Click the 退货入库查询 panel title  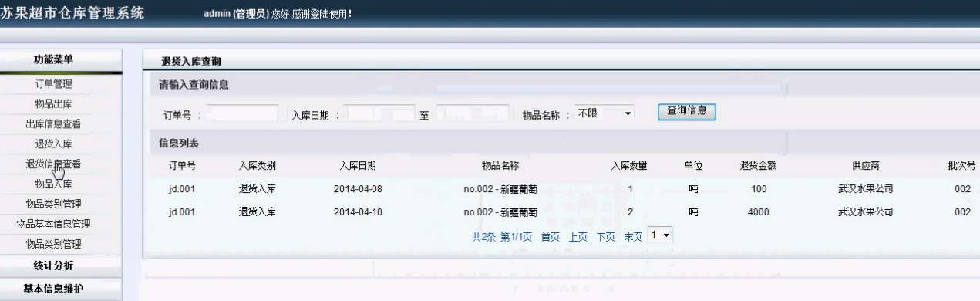click(191, 61)
